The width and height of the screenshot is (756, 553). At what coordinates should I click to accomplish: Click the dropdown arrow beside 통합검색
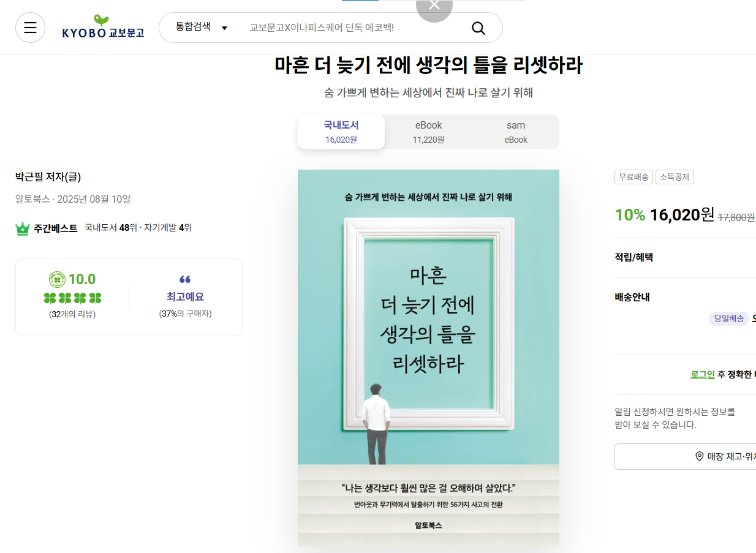coord(224,28)
